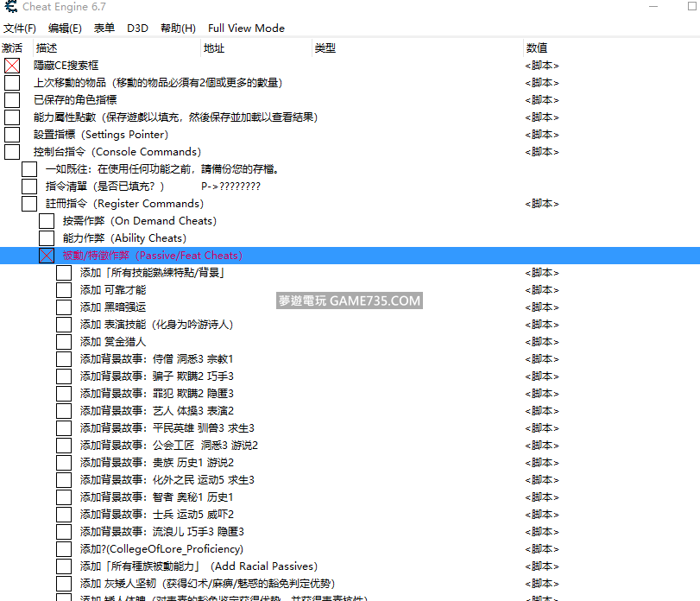
Task: Select the address P->???????? cell
Action: [230, 187]
